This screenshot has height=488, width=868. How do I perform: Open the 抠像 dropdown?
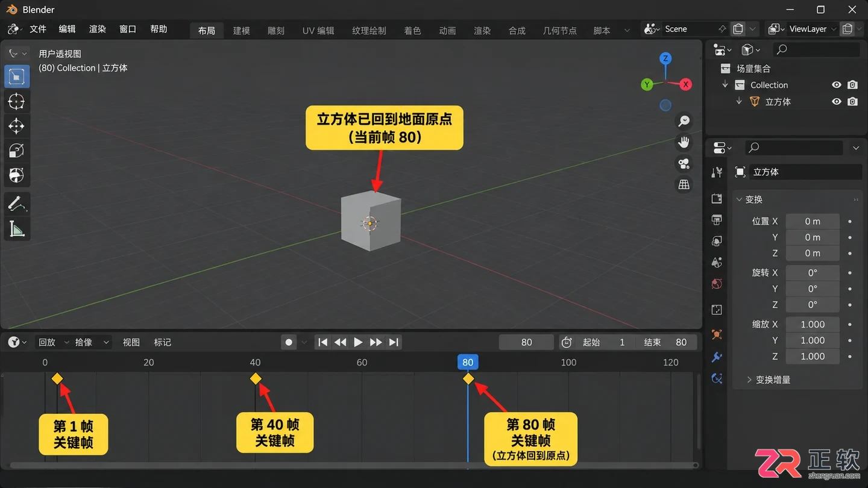(92, 342)
